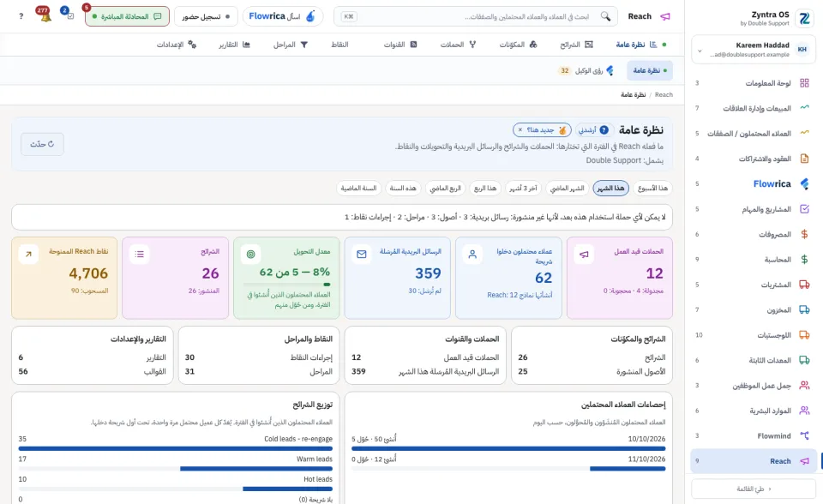
Task: Click the envelope icon on الرسائل البريدية card
Action: [362, 254]
